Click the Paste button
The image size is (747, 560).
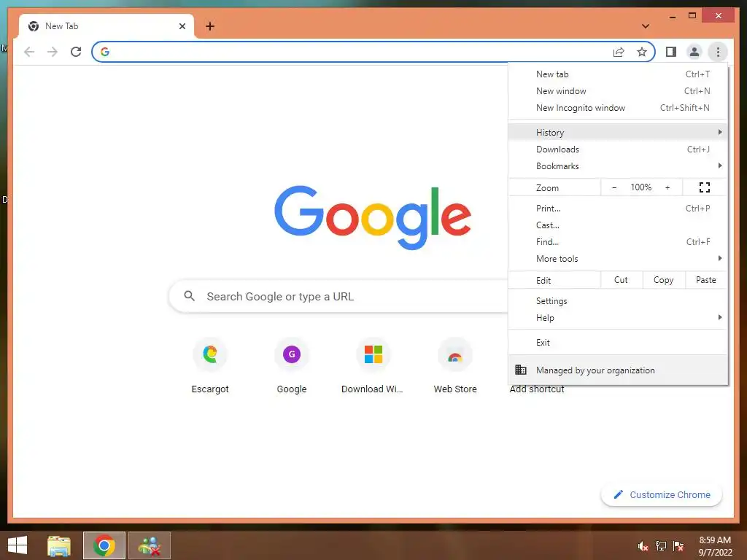coord(706,280)
